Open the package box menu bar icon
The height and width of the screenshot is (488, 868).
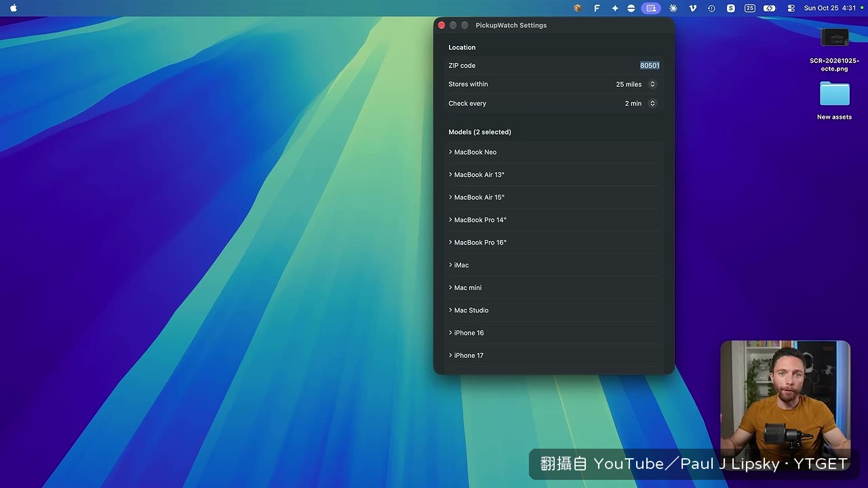[578, 8]
